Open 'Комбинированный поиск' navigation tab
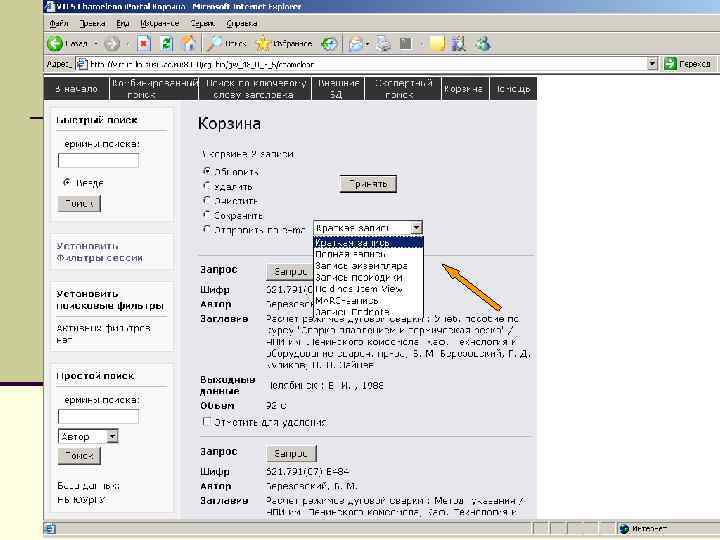 click(154, 89)
